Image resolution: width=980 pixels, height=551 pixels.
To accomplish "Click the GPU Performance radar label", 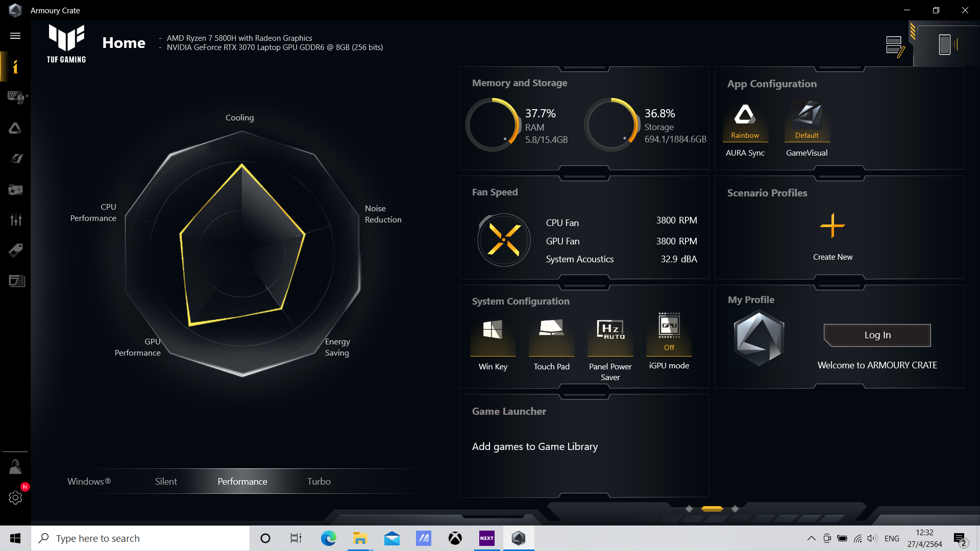I will click(x=137, y=347).
